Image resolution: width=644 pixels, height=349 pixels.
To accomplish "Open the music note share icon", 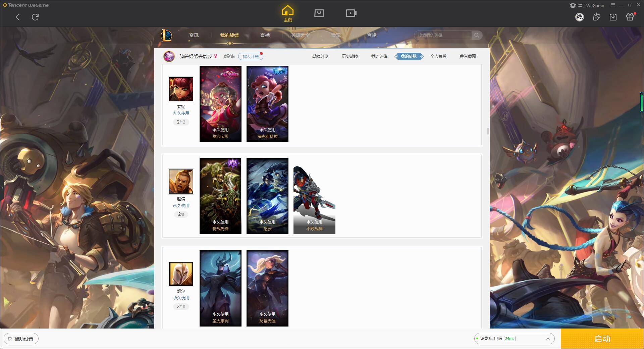I will [x=596, y=17].
